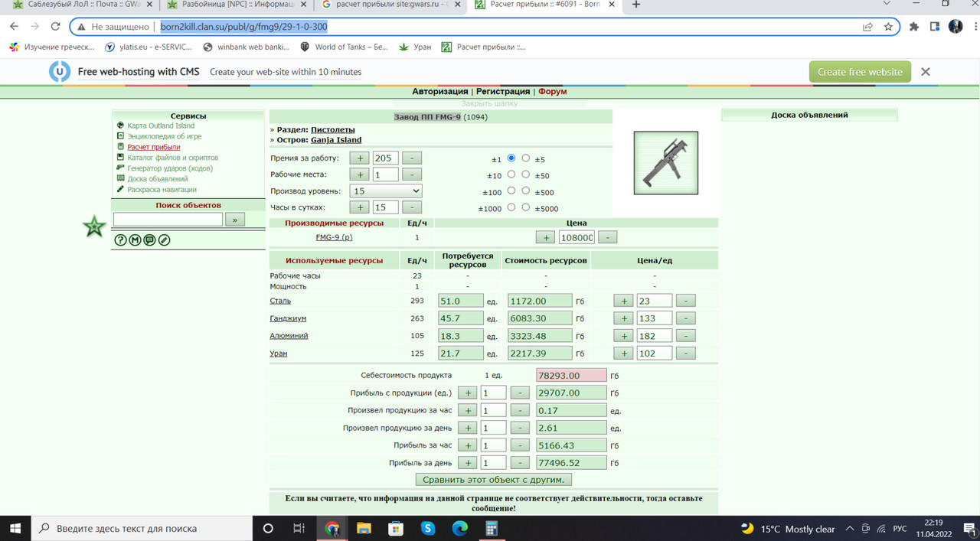
Task: Click the share page icon in address bar
Action: [867, 27]
